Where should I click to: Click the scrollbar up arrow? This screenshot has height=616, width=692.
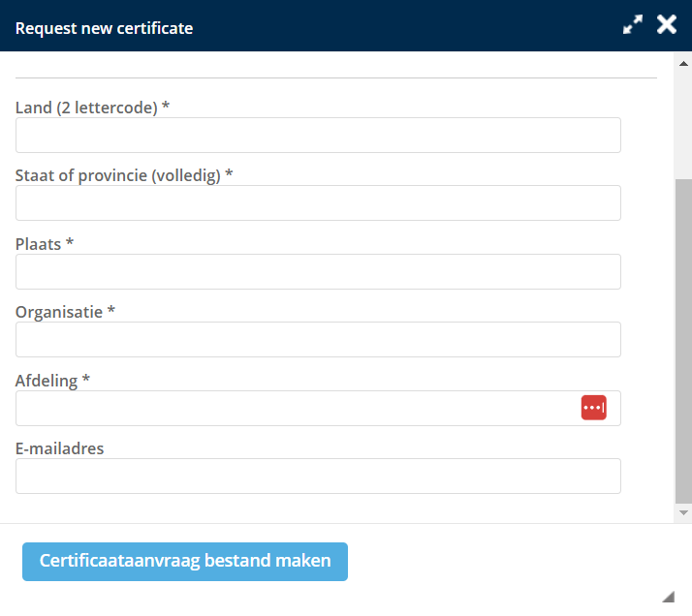683,64
